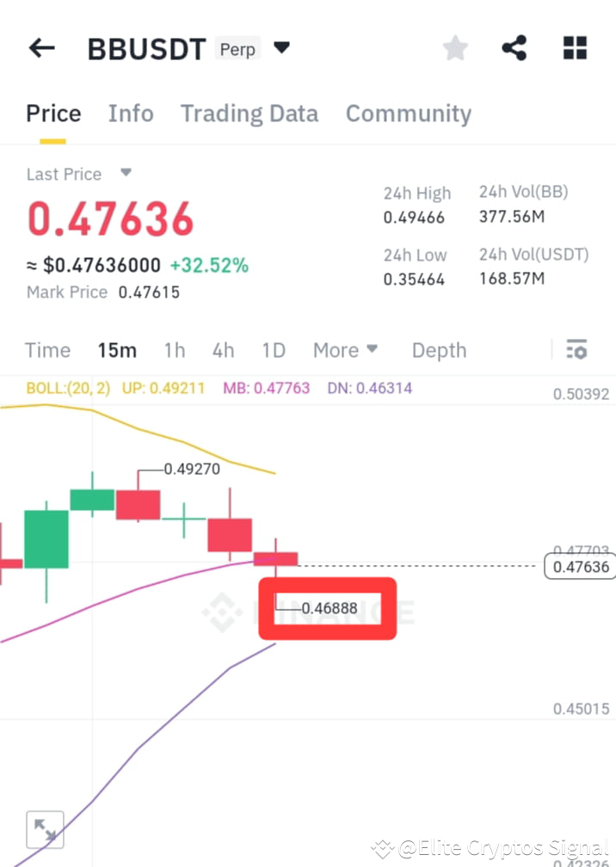Open the share options icon
616x867 pixels.
tap(514, 48)
